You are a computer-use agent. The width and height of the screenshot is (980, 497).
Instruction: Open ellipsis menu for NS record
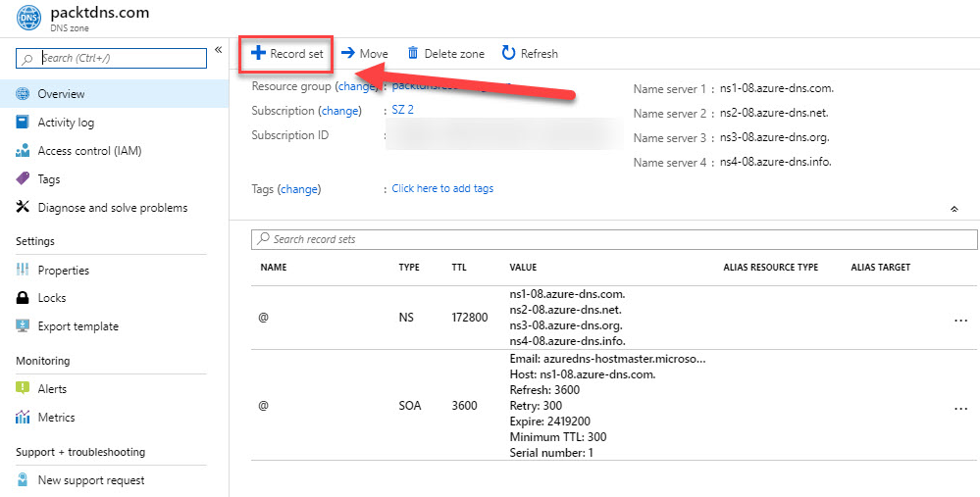[x=960, y=320]
